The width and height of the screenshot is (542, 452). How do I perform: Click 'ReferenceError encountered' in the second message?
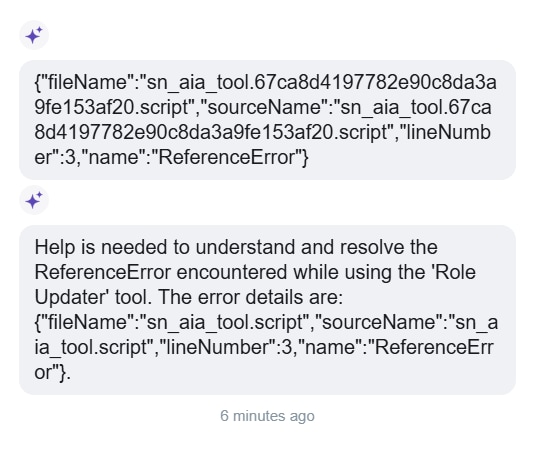pyautogui.click(x=161, y=272)
